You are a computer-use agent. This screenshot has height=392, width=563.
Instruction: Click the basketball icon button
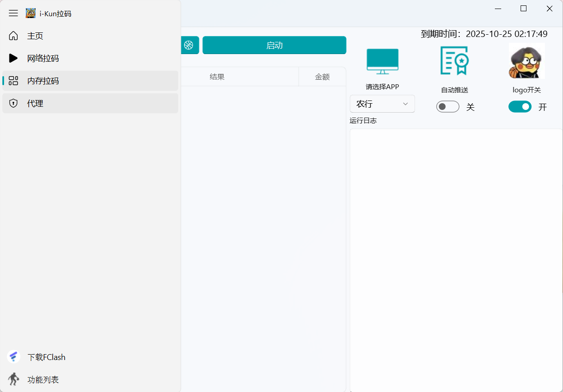click(x=189, y=45)
